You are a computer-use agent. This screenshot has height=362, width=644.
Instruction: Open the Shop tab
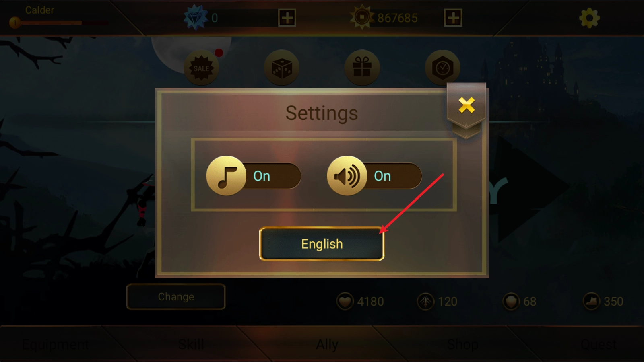(x=462, y=345)
